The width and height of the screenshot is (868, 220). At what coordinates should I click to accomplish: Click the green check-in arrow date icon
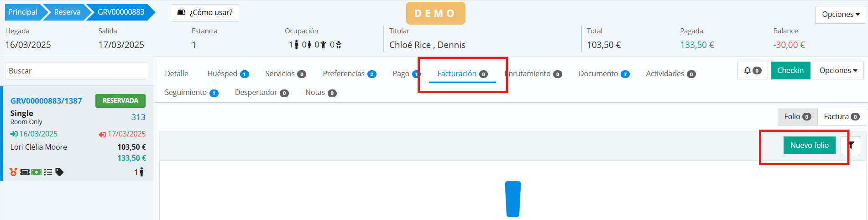point(14,134)
